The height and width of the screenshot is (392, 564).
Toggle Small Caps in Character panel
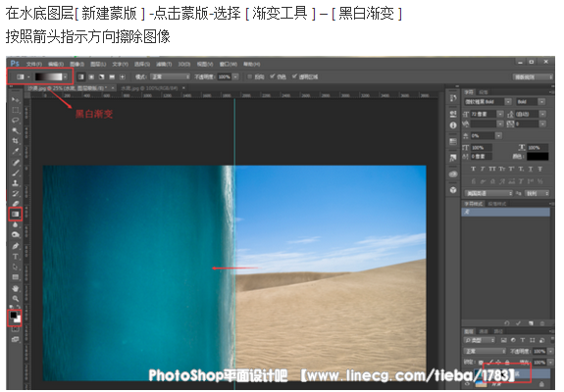click(502, 169)
